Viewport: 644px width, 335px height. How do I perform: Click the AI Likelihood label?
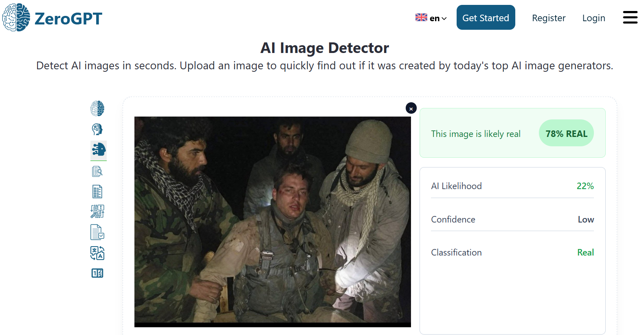point(456,186)
